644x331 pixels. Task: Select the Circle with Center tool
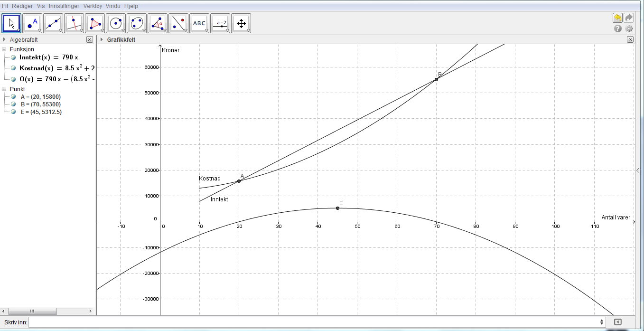[x=116, y=23]
